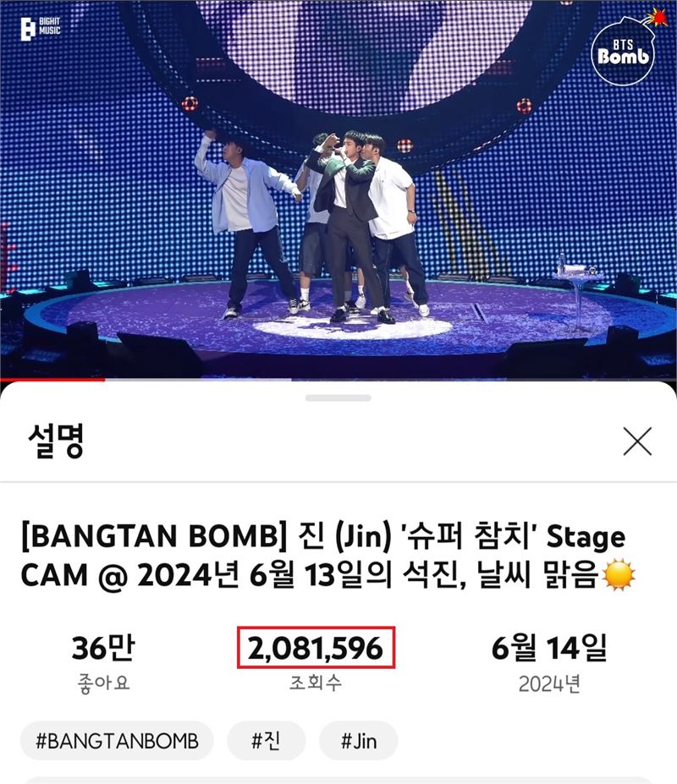The width and height of the screenshot is (677, 784).
Task: Click the BTS Bomb badge icon
Action: 623,52
